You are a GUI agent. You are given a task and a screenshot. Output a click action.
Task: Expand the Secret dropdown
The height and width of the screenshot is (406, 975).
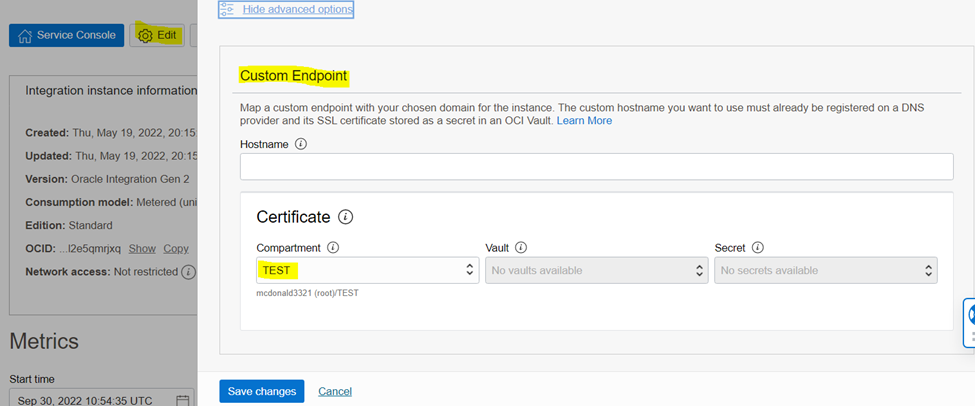click(825, 270)
